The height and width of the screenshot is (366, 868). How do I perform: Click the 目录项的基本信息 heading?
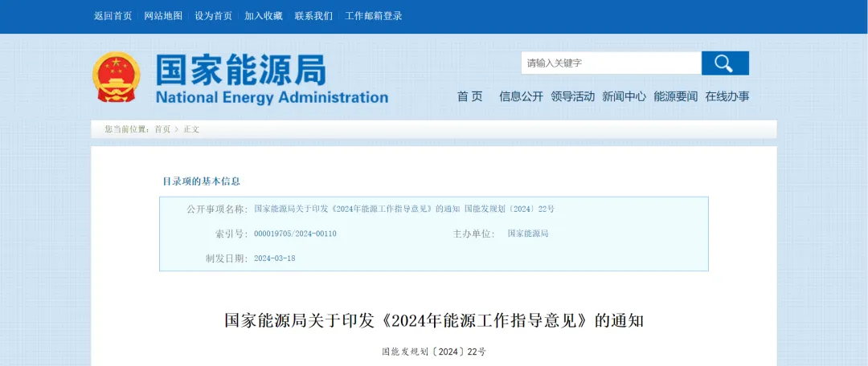201,181
